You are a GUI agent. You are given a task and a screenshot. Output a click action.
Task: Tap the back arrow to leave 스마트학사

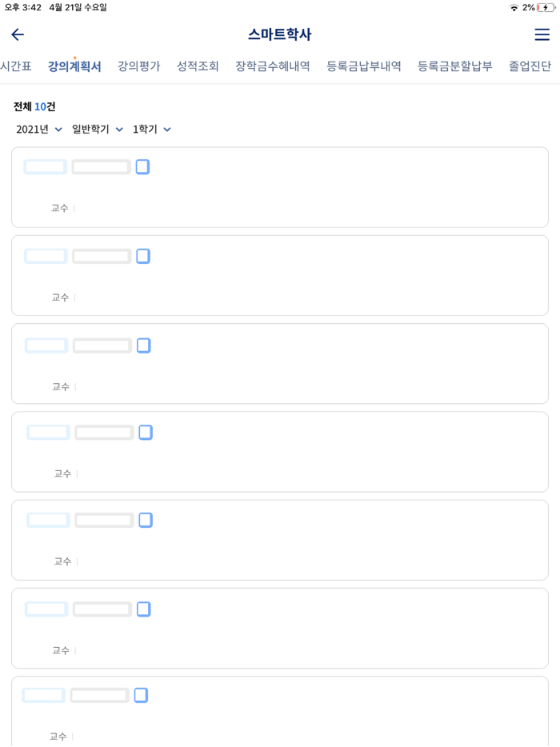[17, 34]
